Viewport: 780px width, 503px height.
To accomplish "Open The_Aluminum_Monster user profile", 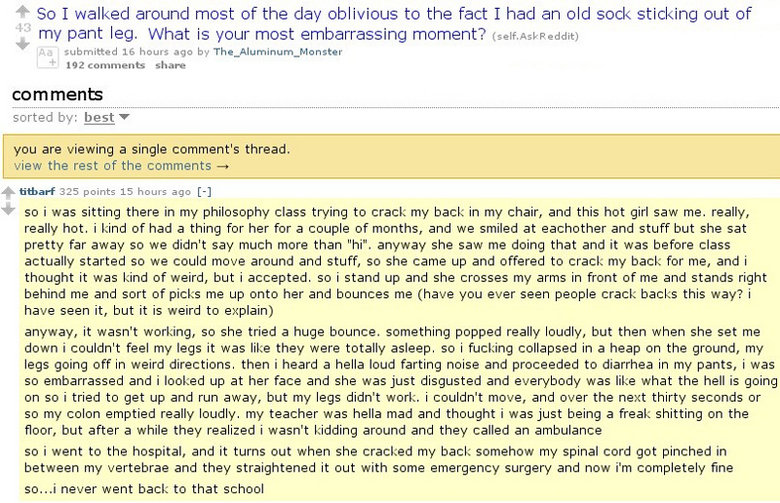I will coord(278,52).
